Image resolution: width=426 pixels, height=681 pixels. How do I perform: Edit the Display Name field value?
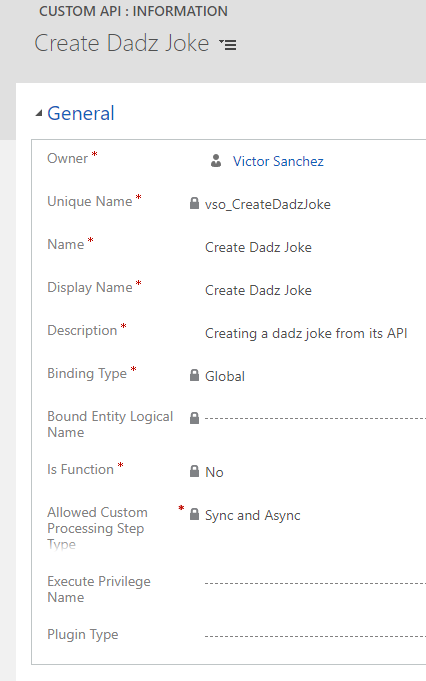258,290
